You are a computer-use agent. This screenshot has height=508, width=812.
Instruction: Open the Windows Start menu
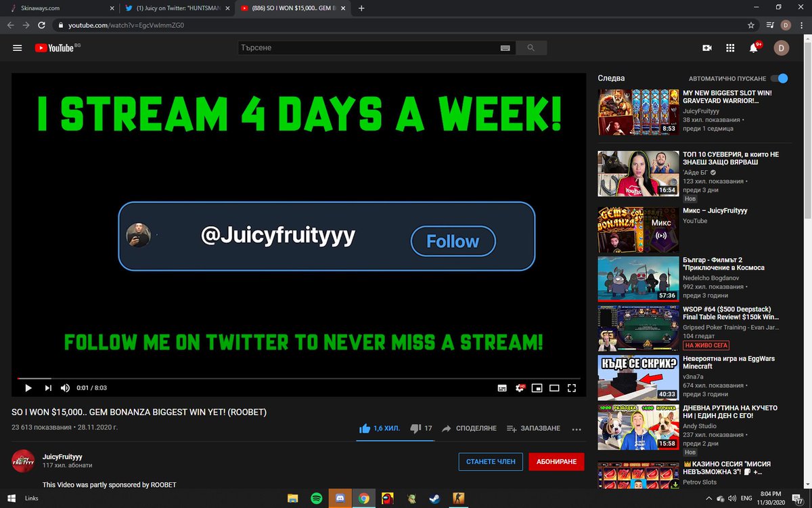pyautogui.click(x=12, y=498)
